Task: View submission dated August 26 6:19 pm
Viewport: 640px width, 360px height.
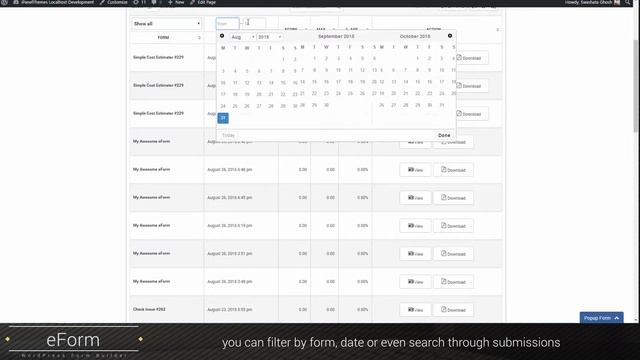Action: (x=415, y=226)
